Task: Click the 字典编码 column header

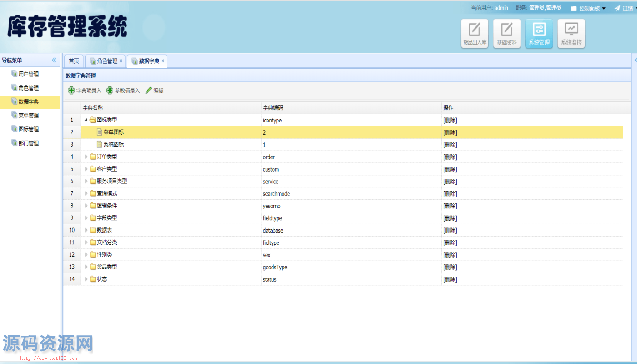Action: [x=351, y=108]
